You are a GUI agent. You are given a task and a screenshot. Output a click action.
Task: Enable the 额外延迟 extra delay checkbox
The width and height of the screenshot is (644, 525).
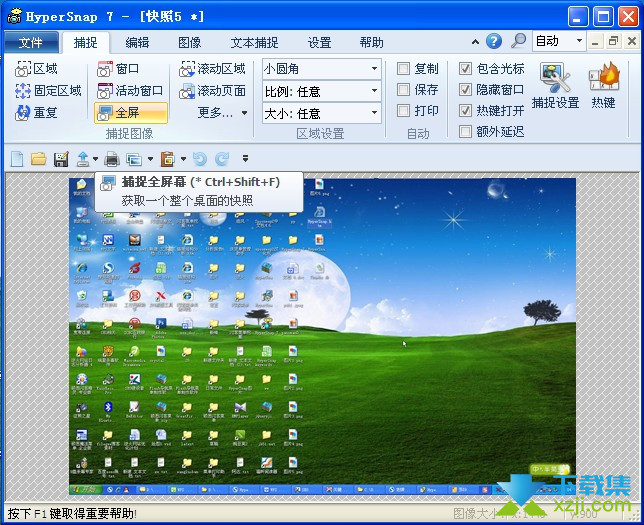coord(465,131)
